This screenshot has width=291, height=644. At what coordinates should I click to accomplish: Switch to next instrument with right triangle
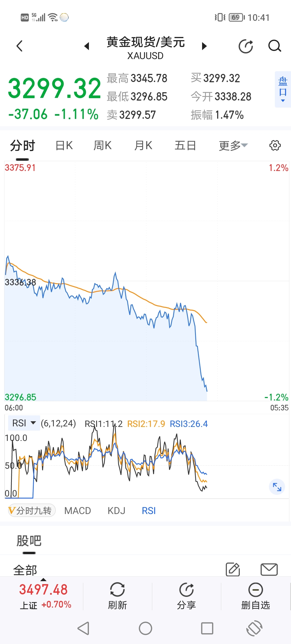pyautogui.click(x=204, y=46)
